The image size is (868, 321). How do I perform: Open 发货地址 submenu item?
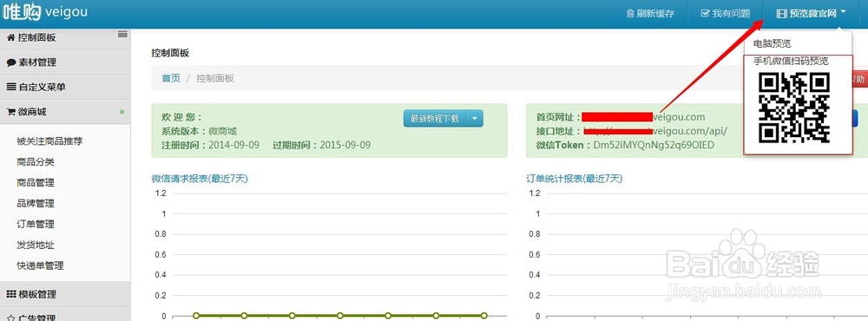[36, 246]
